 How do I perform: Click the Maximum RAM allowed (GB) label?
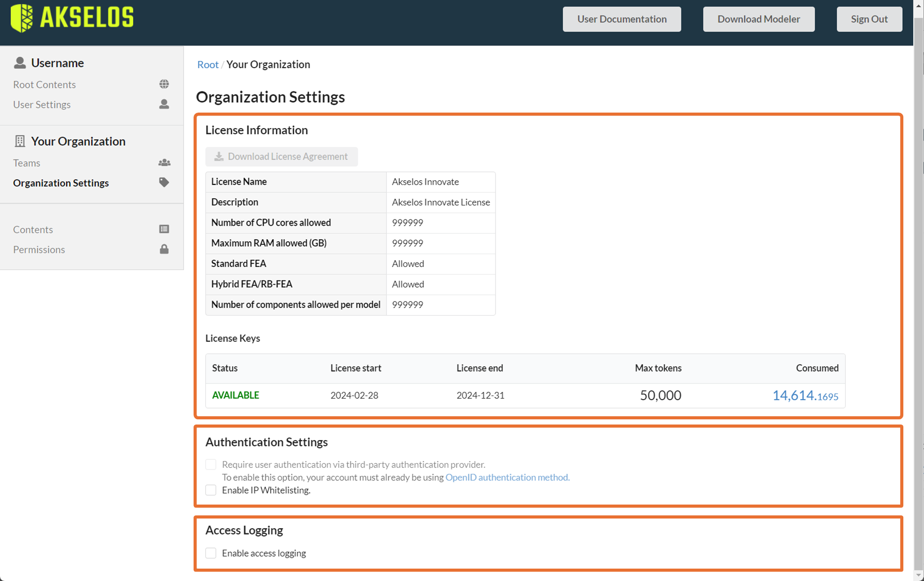269,243
